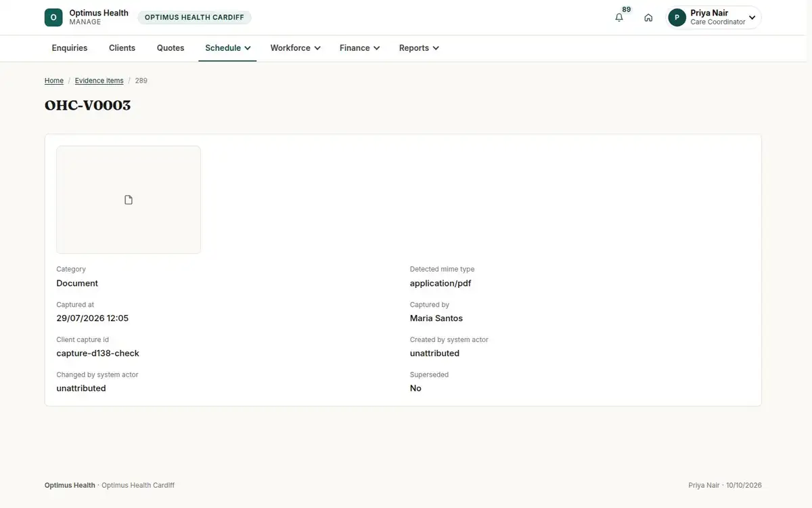Screen dimensions: 812x508
Task: Open the Clients section
Action: [122, 48]
